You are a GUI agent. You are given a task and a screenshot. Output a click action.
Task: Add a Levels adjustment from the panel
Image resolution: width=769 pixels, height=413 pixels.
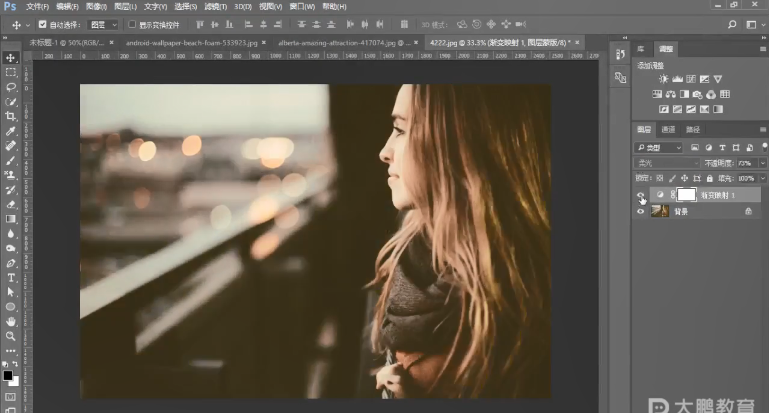[678, 79]
